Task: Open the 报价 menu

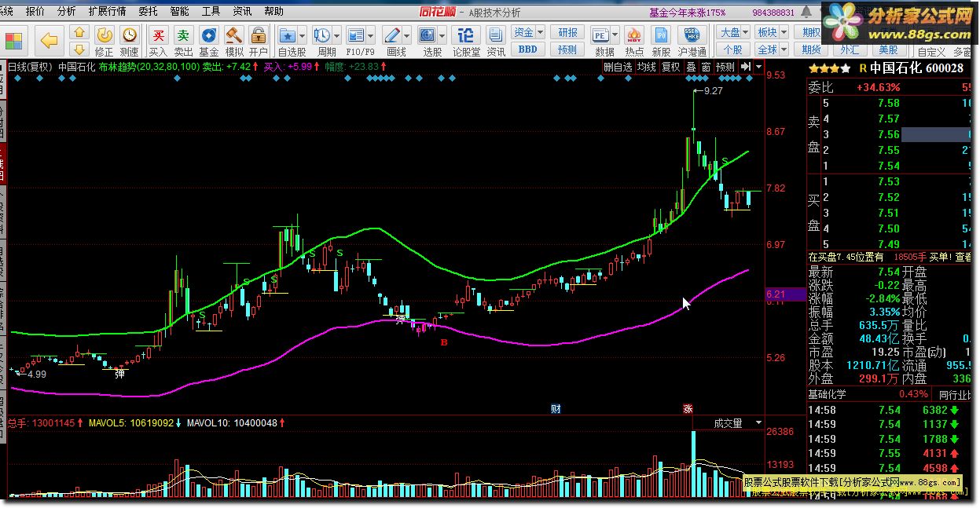Action: 35,12
